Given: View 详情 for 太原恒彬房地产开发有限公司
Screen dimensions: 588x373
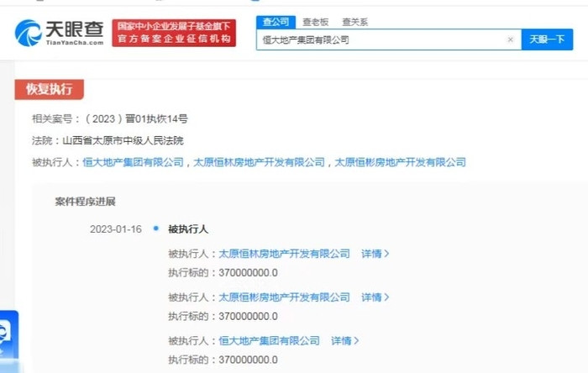Looking at the screenshot, I should 375,297.
